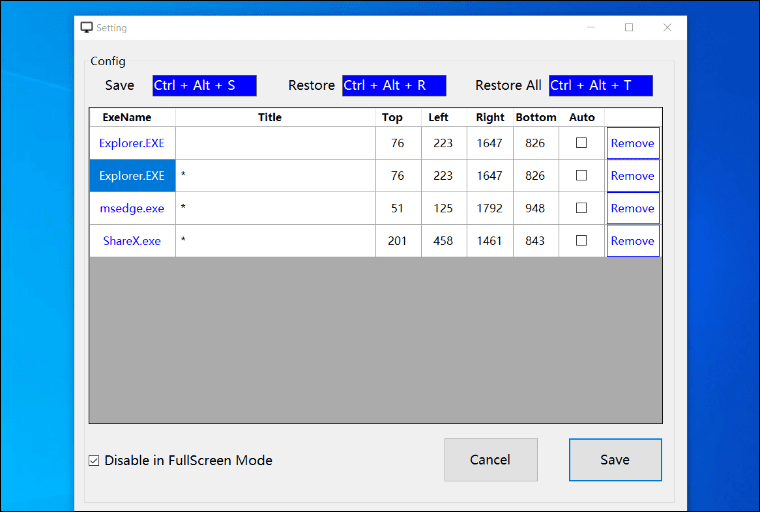Select the Save hotkey field Ctrl + Alt + S

[205, 85]
